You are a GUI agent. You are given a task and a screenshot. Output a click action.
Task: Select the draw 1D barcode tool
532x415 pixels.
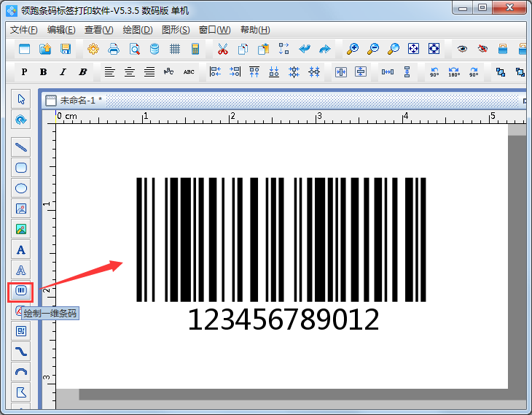tap(21, 291)
